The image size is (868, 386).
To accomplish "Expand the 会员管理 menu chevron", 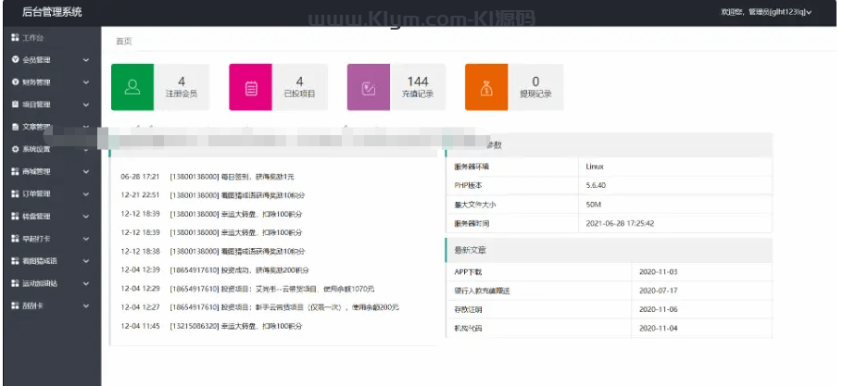I will coord(86,60).
